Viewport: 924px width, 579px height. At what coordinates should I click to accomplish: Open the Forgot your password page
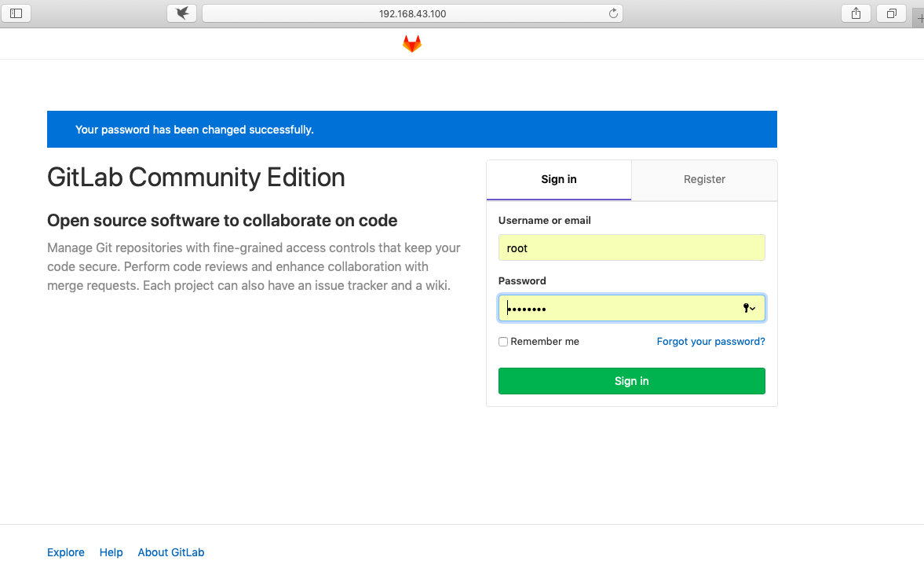(710, 341)
